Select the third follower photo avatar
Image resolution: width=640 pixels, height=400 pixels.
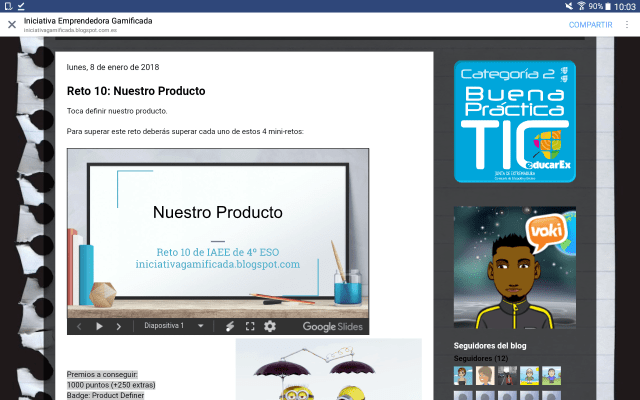pos(508,375)
